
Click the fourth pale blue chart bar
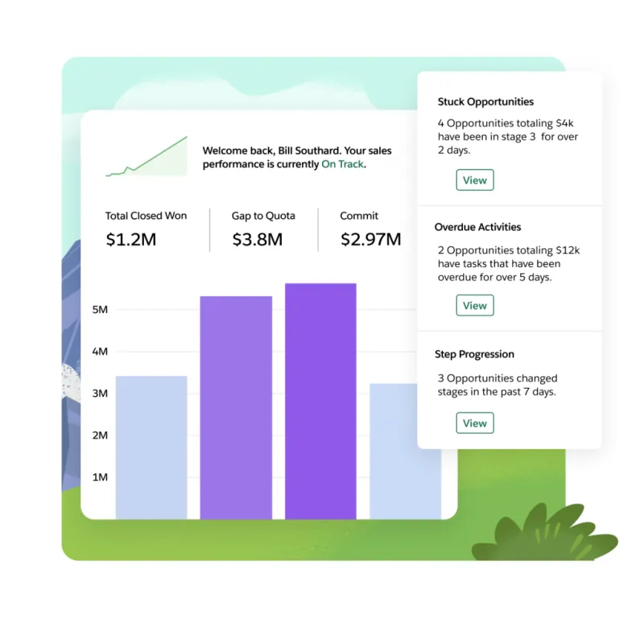[394, 452]
